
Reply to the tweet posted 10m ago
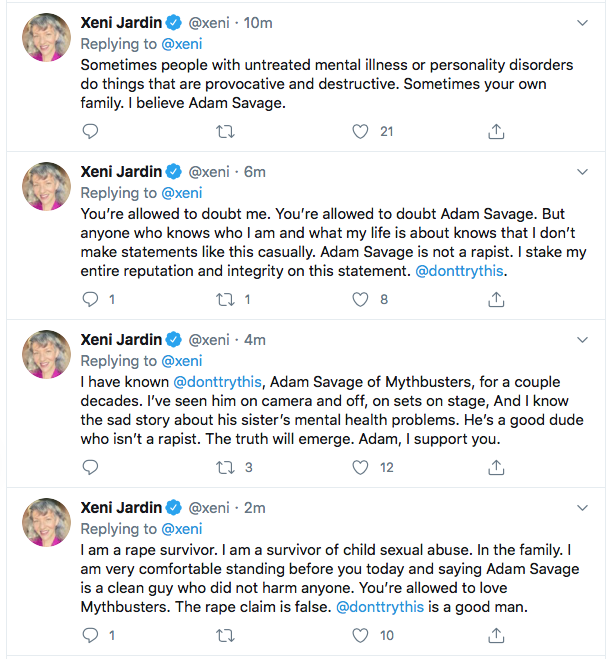click(x=90, y=131)
